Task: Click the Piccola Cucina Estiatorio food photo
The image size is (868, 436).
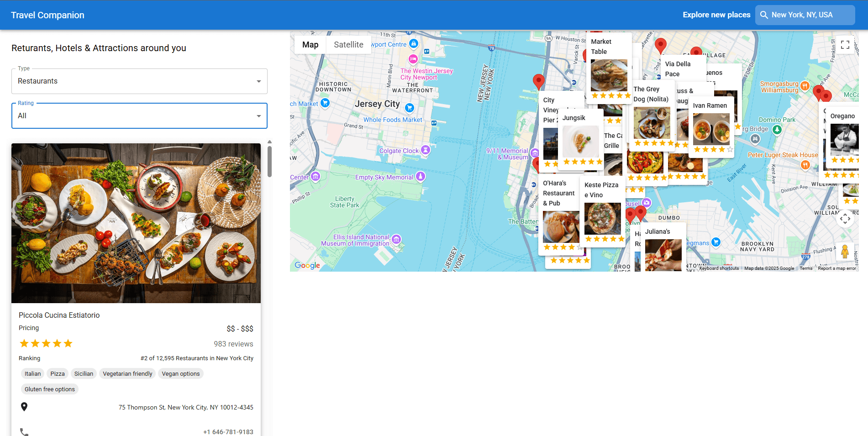Action: click(136, 223)
